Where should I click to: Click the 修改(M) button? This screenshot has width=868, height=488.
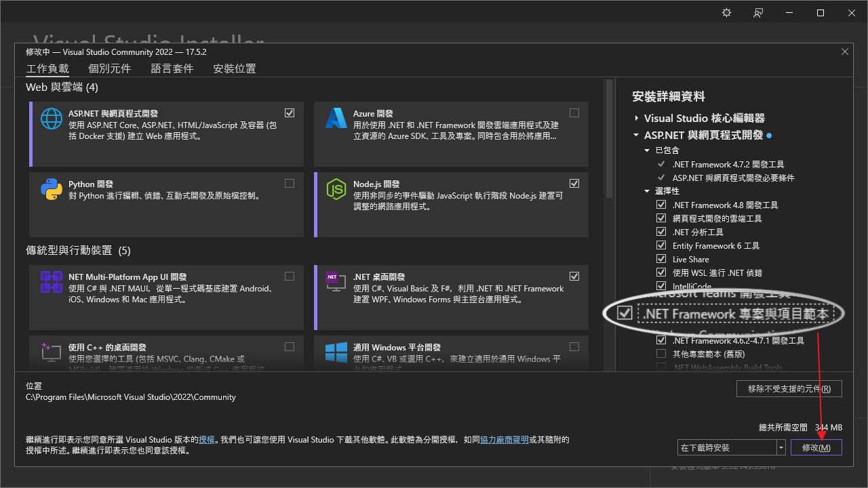[x=816, y=448]
